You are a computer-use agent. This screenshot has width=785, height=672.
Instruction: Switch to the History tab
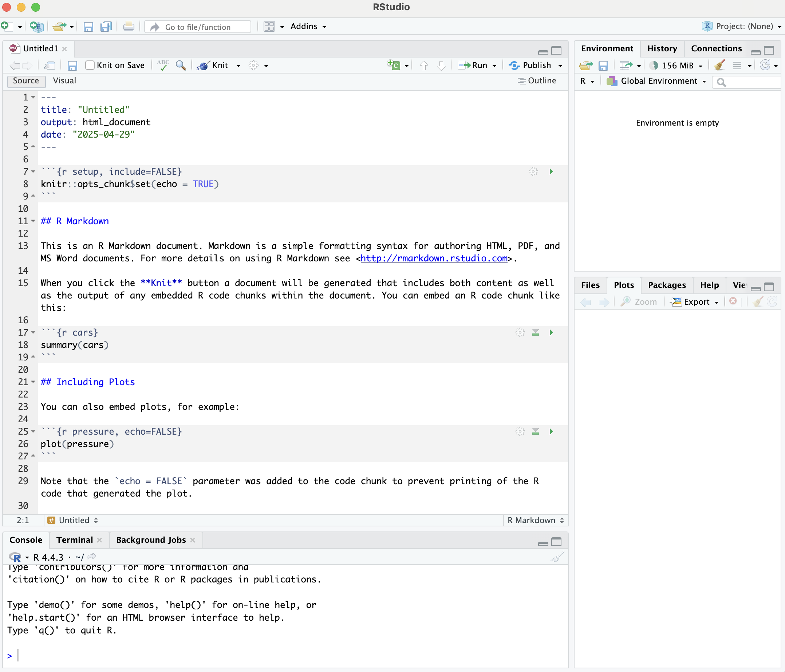662,48
